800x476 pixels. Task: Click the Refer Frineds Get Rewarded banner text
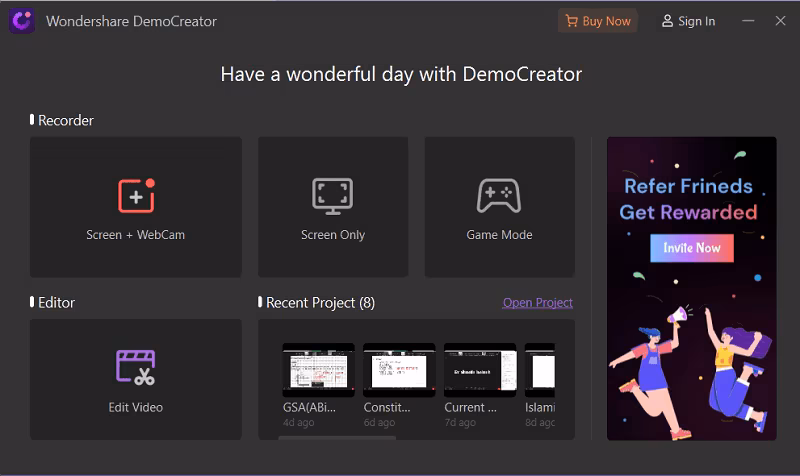coord(688,199)
